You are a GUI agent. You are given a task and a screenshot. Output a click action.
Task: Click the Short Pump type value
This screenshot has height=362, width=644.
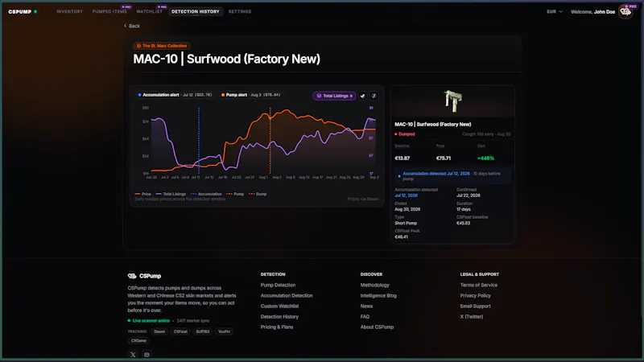click(x=406, y=223)
